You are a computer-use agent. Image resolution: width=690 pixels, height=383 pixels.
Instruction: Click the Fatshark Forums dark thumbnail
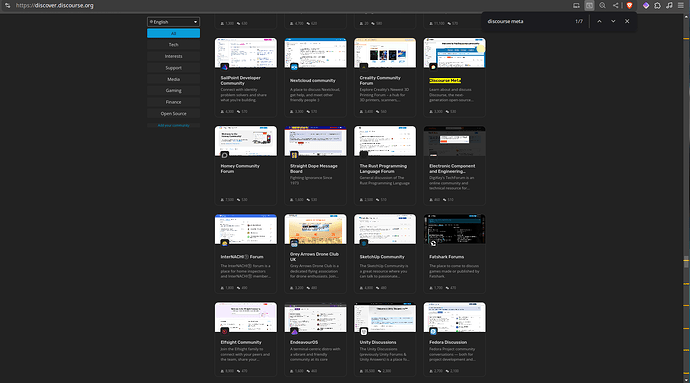455,229
